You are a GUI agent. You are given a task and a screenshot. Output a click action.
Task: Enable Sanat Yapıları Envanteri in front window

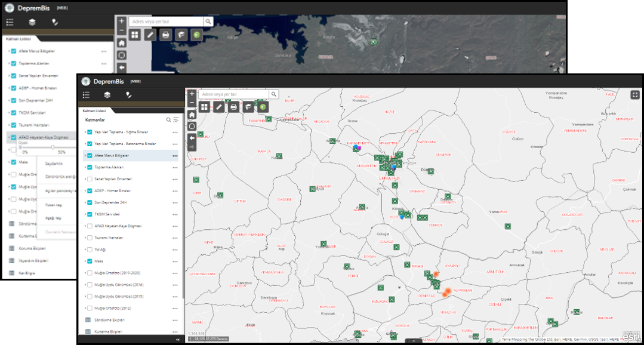coord(89,180)
